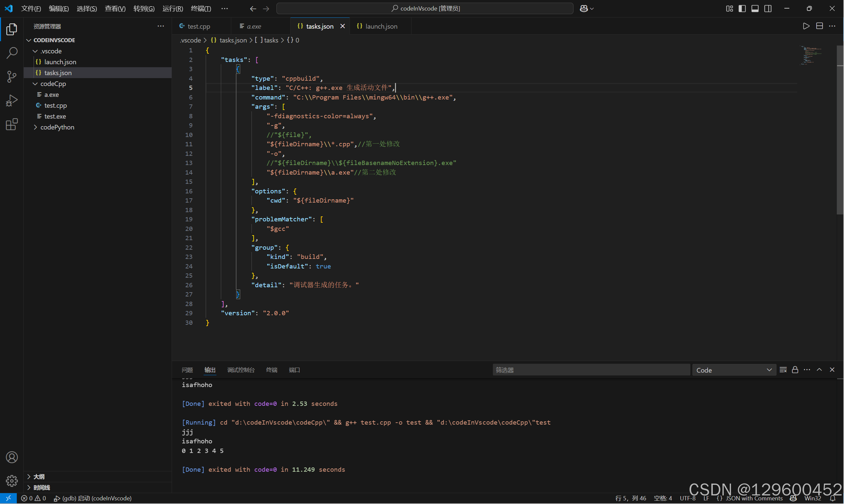Screen dimensions: 844x504
Task: Click the split editor icon
Action: pyautogui.click(x=819, y=26)
